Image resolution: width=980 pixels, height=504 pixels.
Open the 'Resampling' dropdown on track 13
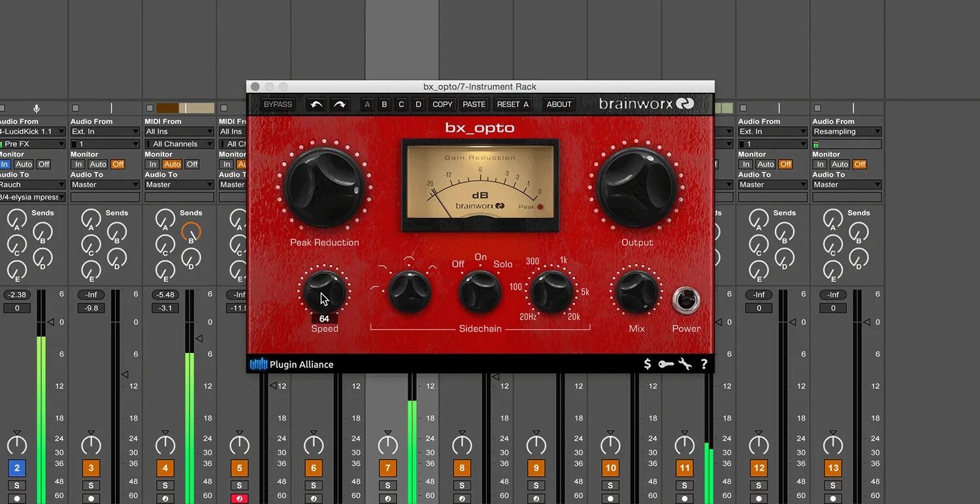(x=847, y=131)
